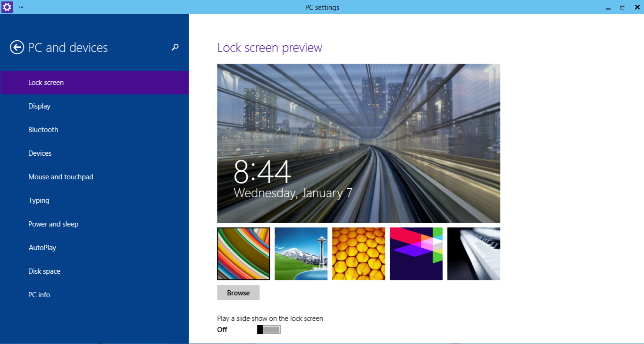Choose the piano keys lock screen image

(x=474, y=254)
